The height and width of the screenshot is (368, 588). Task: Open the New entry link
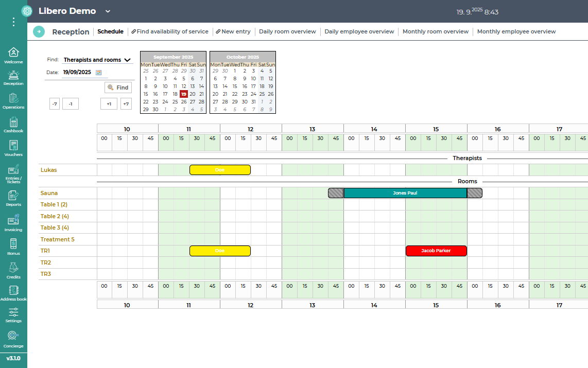(233, 31)
